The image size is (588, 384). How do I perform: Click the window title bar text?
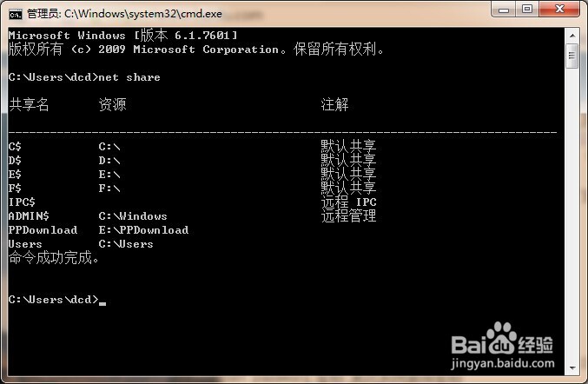click(x=124, y=14)
